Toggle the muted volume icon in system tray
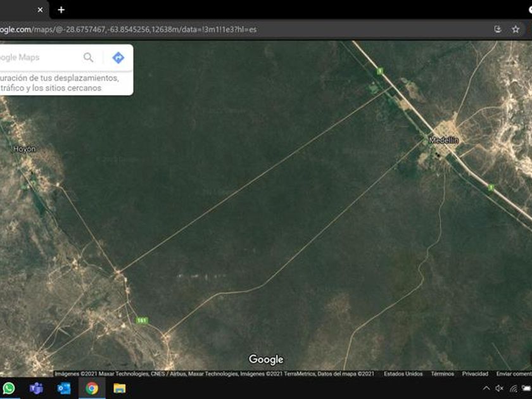 [499, 388]
